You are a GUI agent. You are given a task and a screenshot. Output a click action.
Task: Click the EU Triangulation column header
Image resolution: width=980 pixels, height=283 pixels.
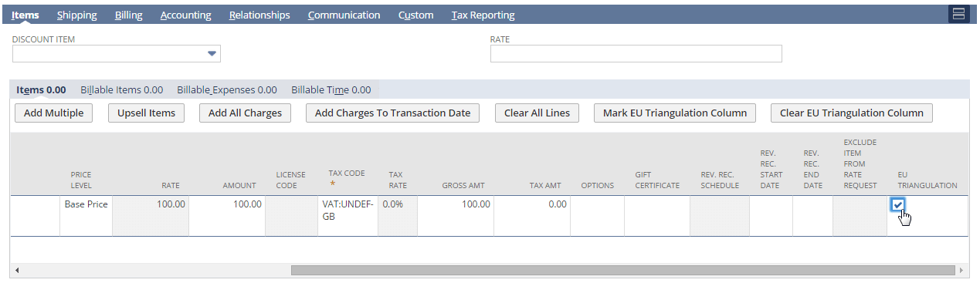927,180
